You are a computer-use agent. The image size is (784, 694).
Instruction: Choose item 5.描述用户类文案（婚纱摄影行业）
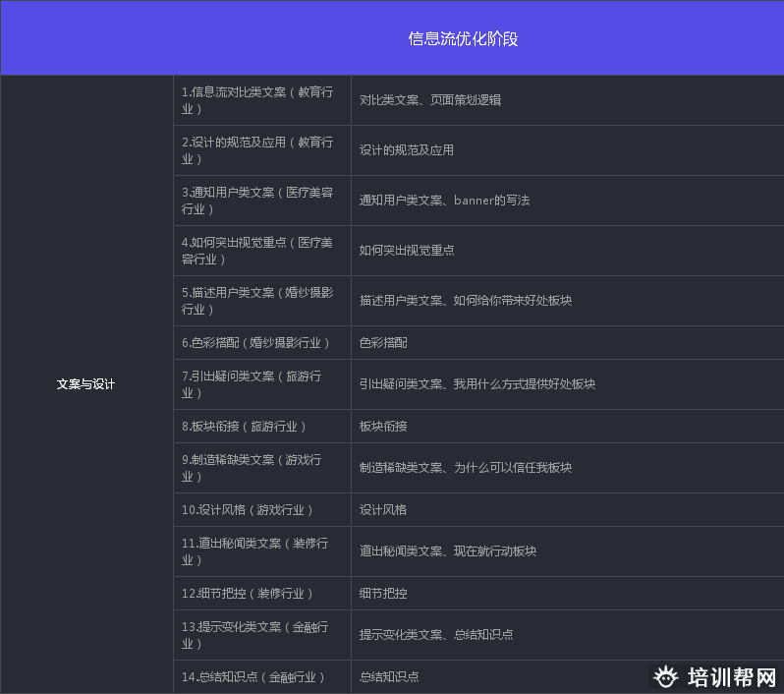[x=257, y=301]
